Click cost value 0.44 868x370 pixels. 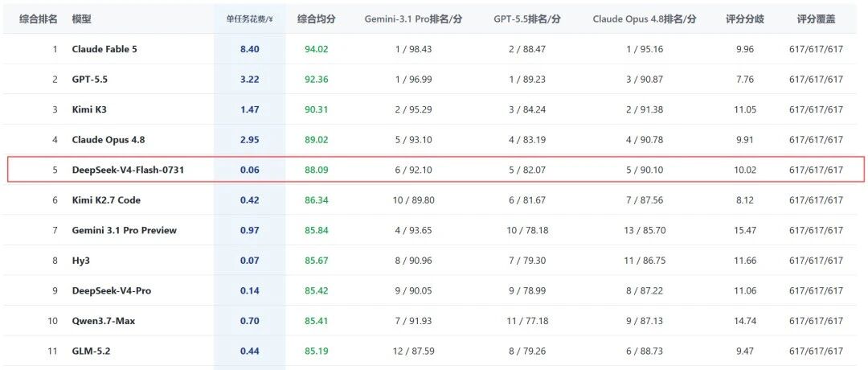(250, 351)
